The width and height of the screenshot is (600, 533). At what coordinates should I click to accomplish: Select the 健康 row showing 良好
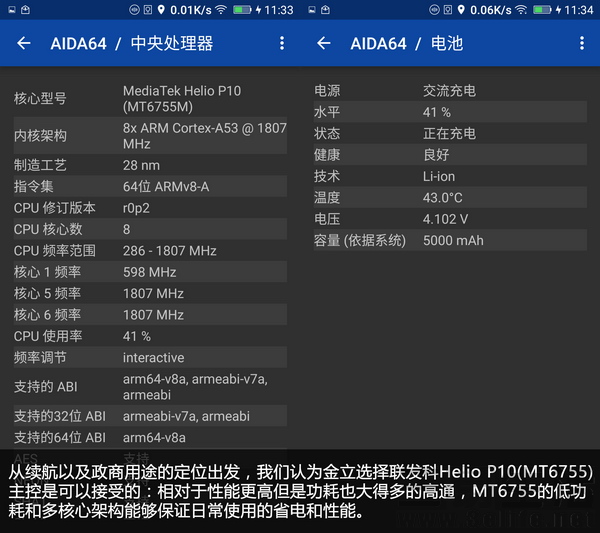pyautogui.click(x=450, y=155)
